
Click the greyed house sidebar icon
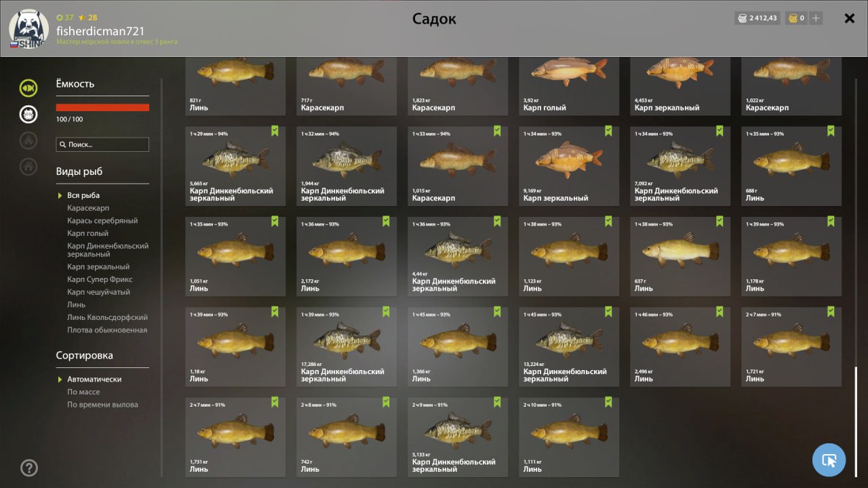coord(28,166)
